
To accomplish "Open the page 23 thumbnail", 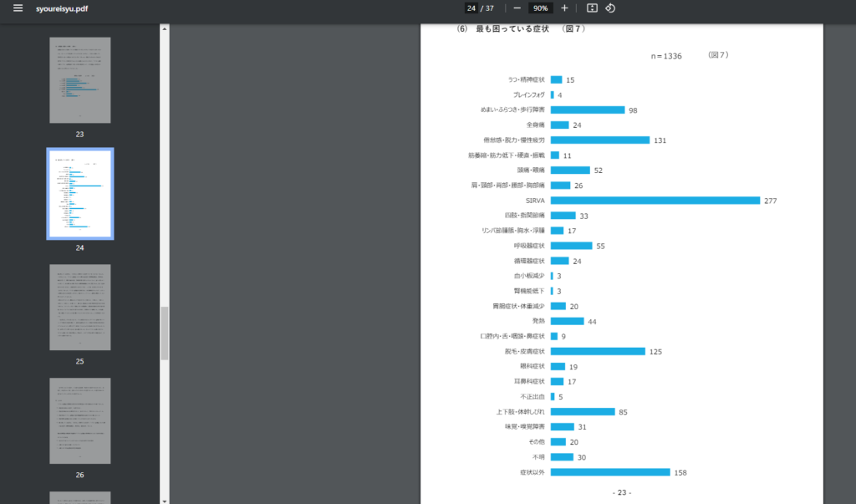I will coord(79,80).
